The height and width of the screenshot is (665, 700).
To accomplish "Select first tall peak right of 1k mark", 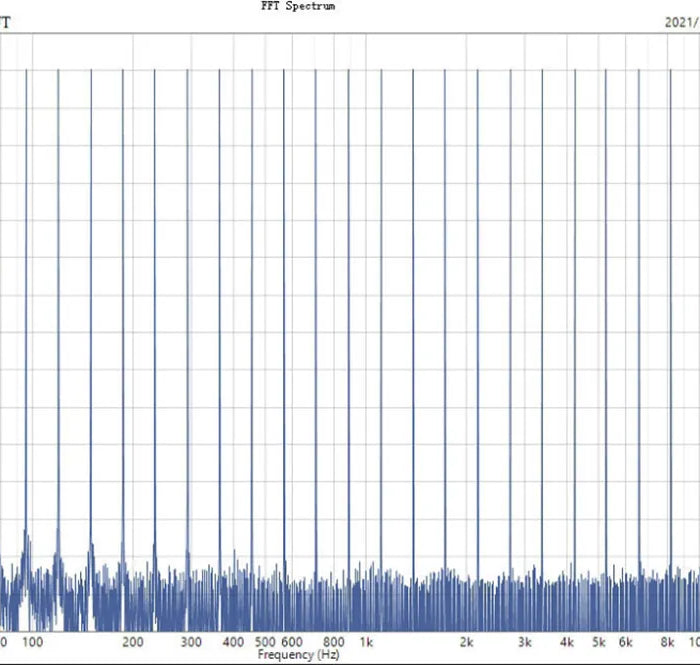I will pyautogui.click(x=381, y=300).
